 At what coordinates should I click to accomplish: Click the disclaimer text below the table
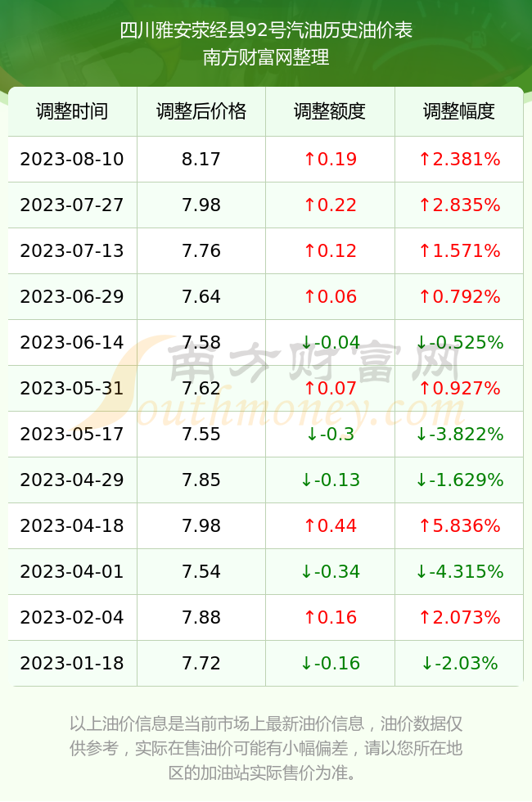pyautogui.click(x=266, y=748)
